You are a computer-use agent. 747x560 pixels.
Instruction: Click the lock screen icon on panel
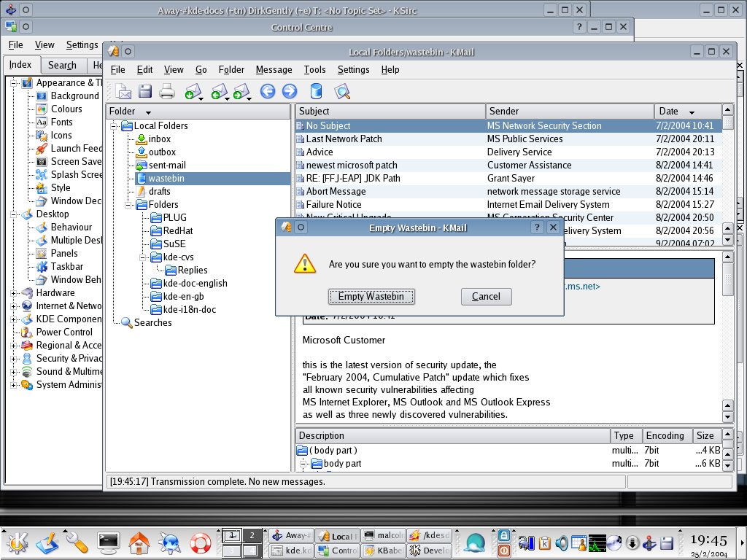tap(504, 535)
